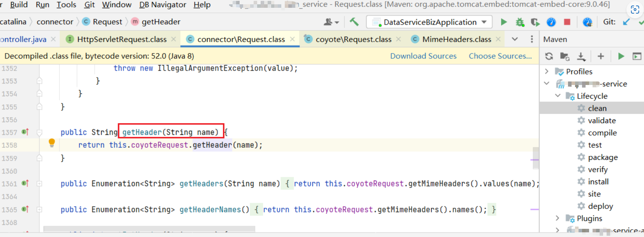Click Maven download sources icon
This screenshot has width=644, height=237.
581,57
